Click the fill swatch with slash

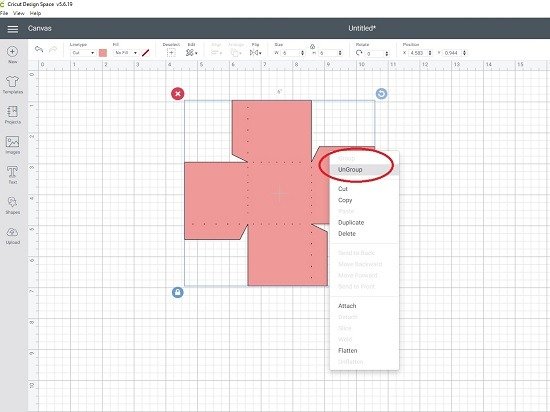146,53
